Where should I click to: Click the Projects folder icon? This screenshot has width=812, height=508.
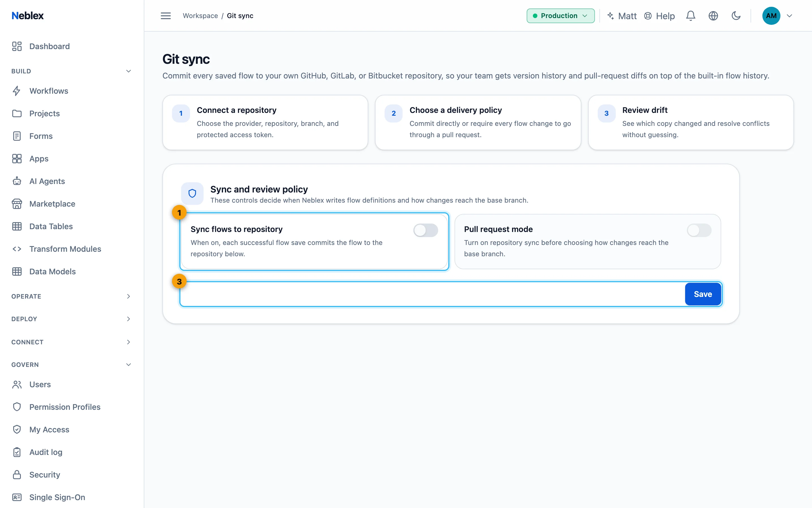17,113
